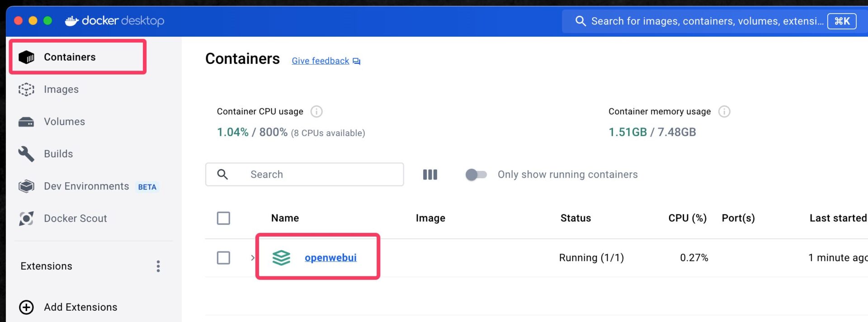Open Dev Environments section
Viewport: 868px width, 322px height.
click(x=86, y=186)
